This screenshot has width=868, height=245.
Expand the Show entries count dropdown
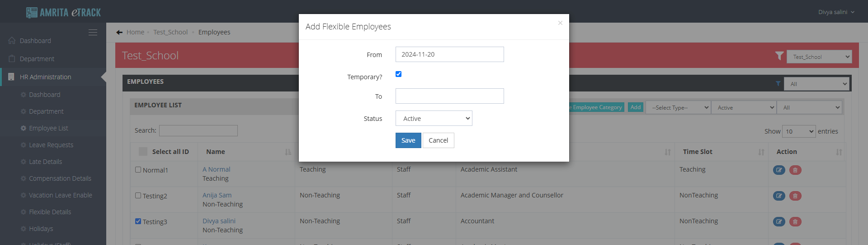click(798, 131)
